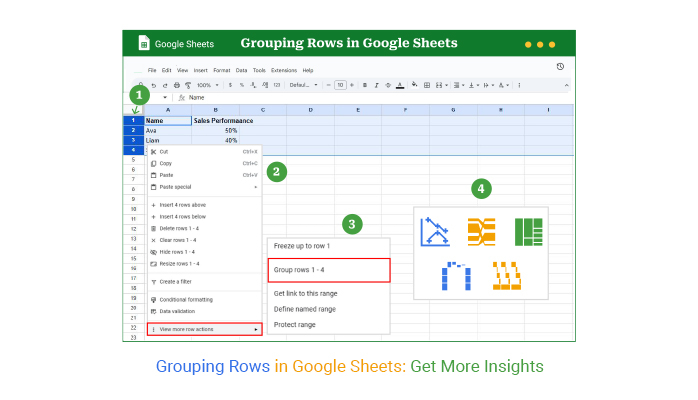Open the Tools menu
The image size is (698, 400).
pyautogui.click(x=259, y=70)
